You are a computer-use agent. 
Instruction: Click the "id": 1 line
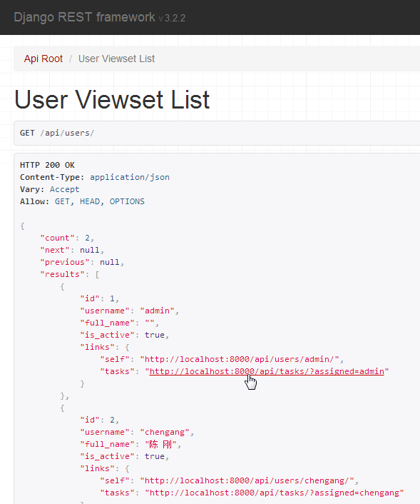tap(100, 298)
